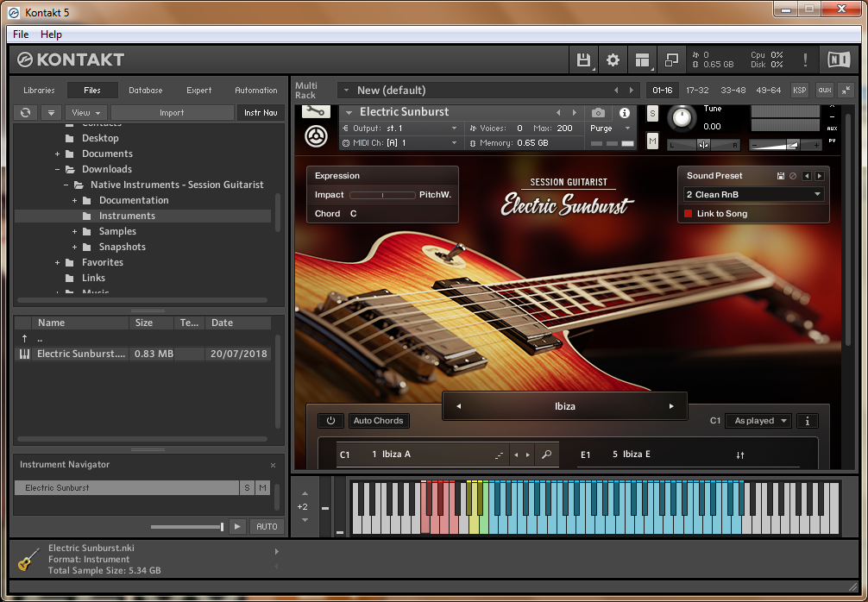Click the Auto Chords button
Screen dimensions: 868x602
tap(378, 421)
